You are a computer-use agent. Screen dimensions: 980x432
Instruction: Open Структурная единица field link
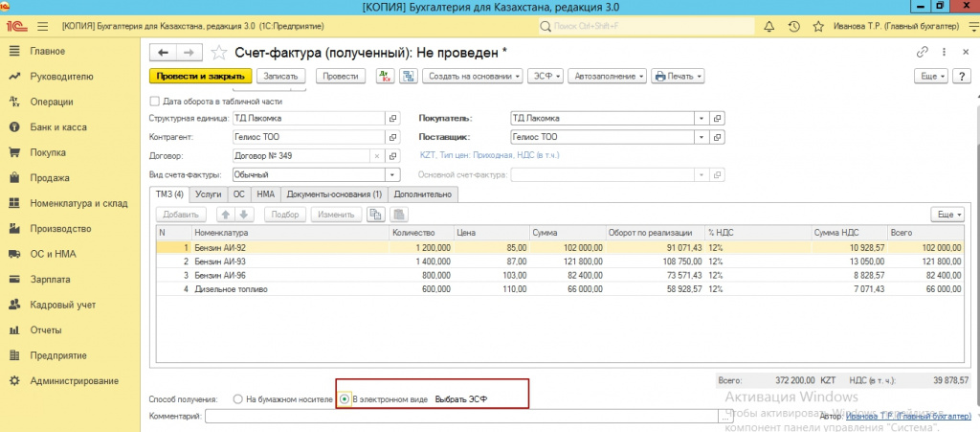[x=393, y=118]
